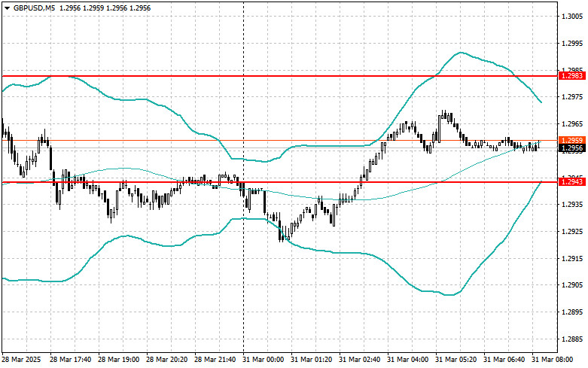Click the 1.2925 value on price scale
Viewport: 588px width, 368px height.
coord(572,232)
